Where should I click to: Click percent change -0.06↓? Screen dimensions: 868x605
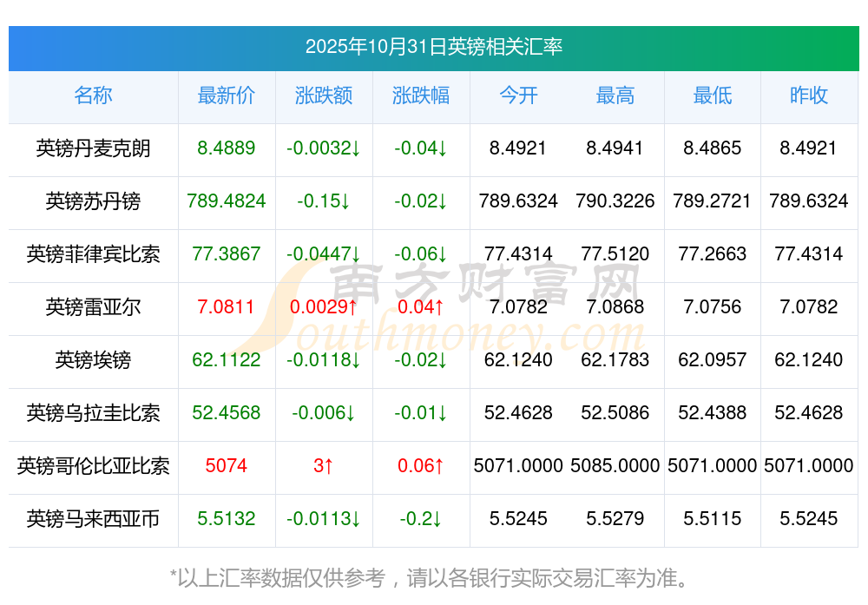[x=421, y=254]
